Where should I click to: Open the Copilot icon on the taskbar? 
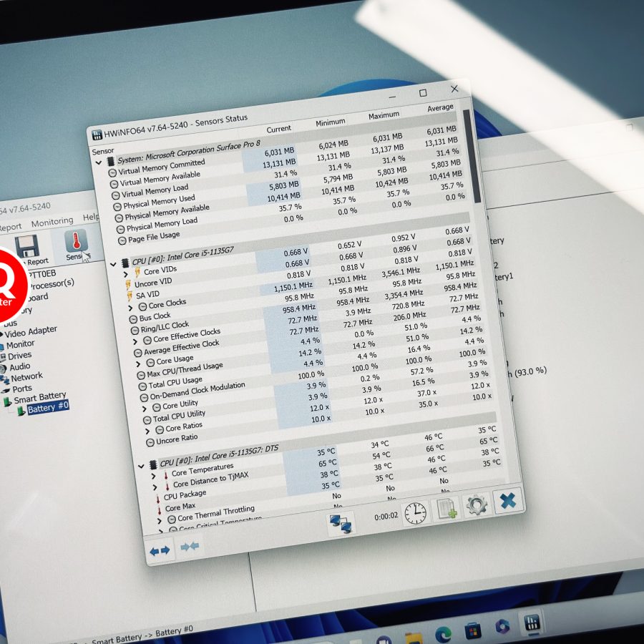502,627
